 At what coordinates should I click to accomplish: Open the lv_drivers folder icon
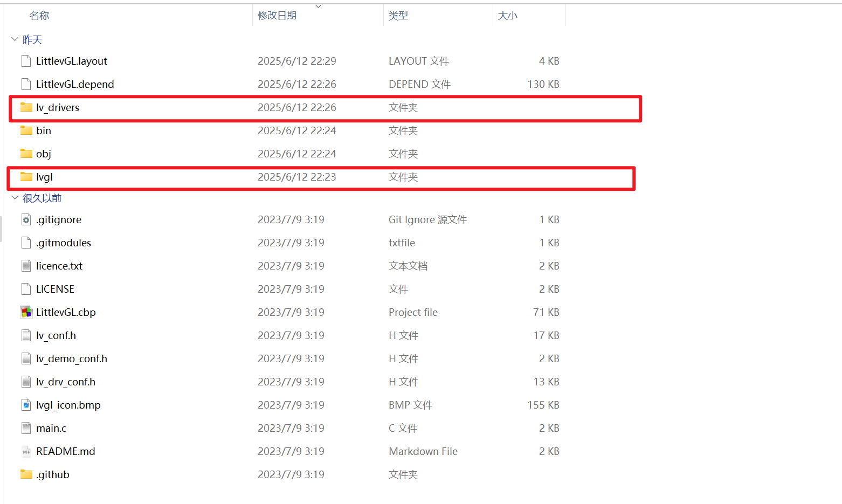26,107
